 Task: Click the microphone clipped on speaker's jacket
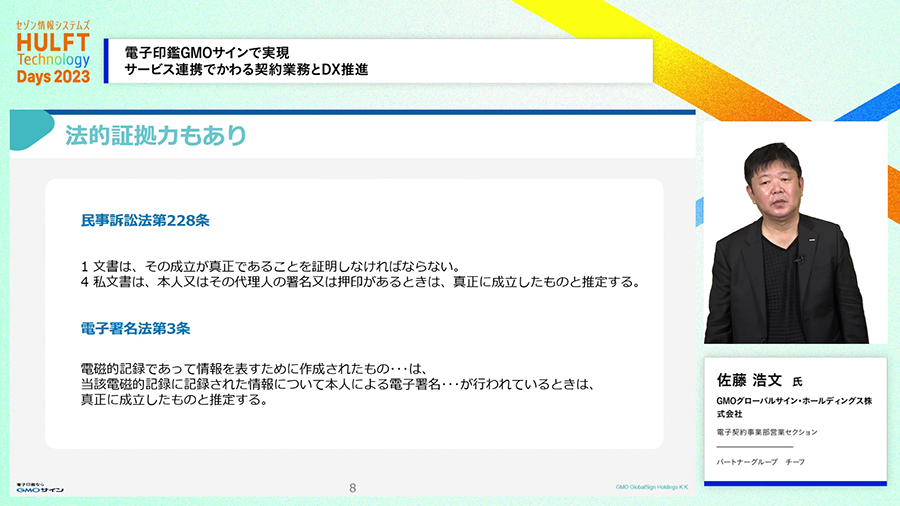797,261
